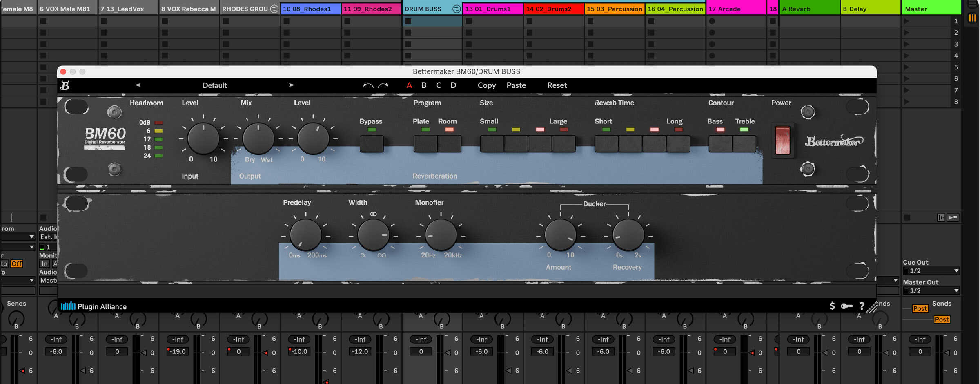
Task: Toggle the Bass contour button
Action: (720, 143)
